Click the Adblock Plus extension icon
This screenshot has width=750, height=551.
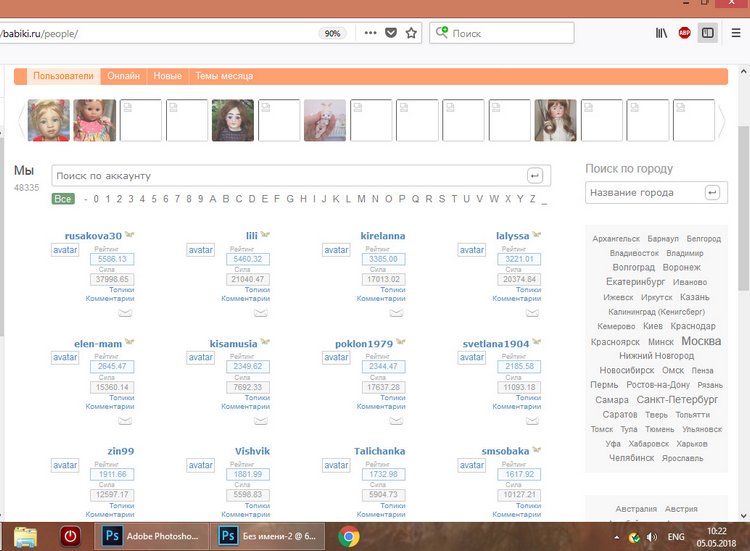point(685,33)
